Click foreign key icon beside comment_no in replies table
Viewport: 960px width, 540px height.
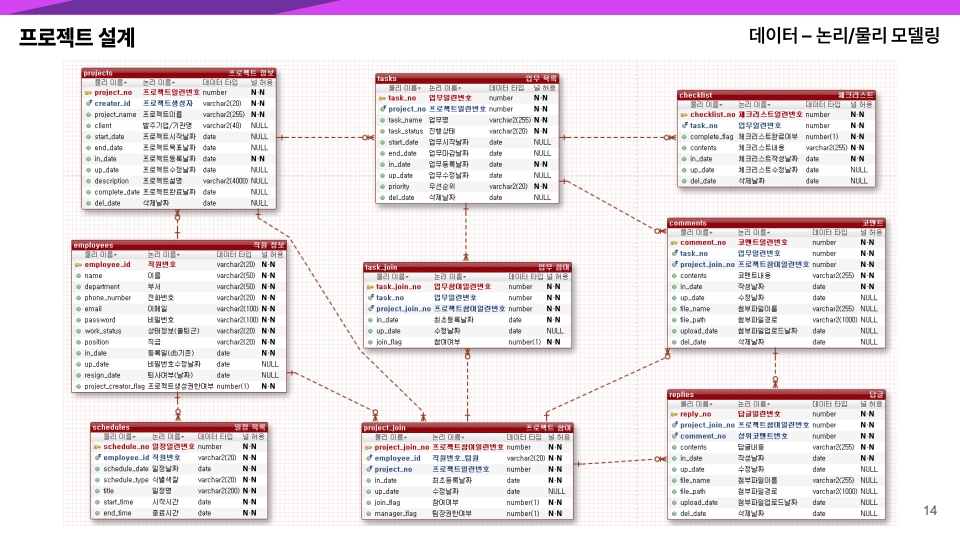675,436
